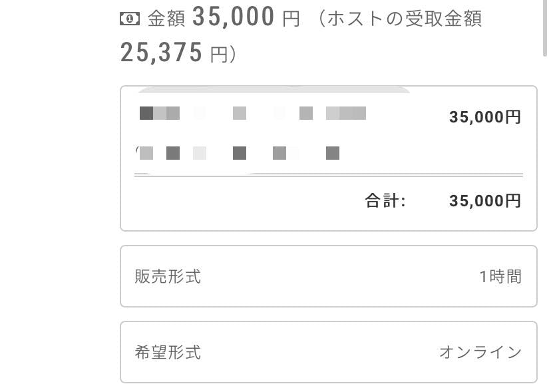Click the line item price 35,000円
Viewport: 551px width, 392px height.
coord(484,117)
